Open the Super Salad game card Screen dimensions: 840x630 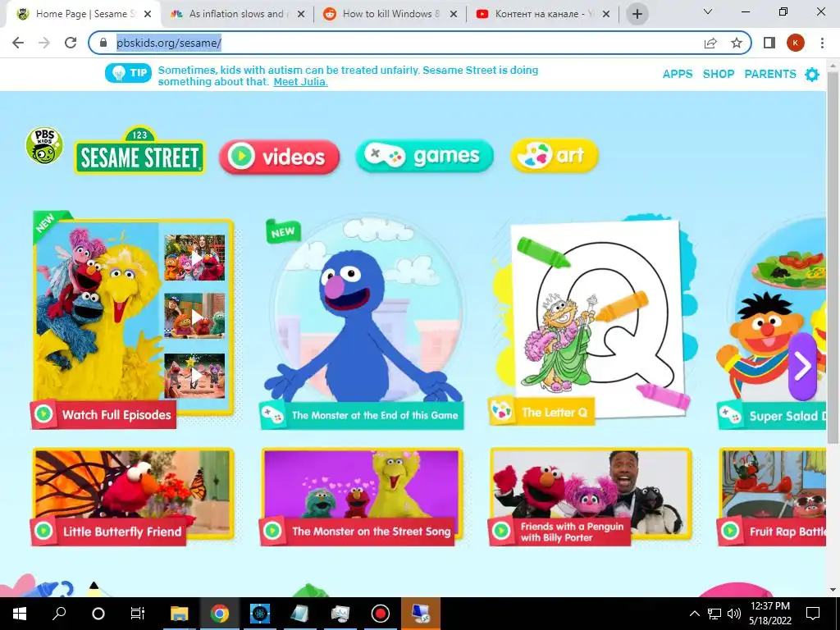(771, 322)
